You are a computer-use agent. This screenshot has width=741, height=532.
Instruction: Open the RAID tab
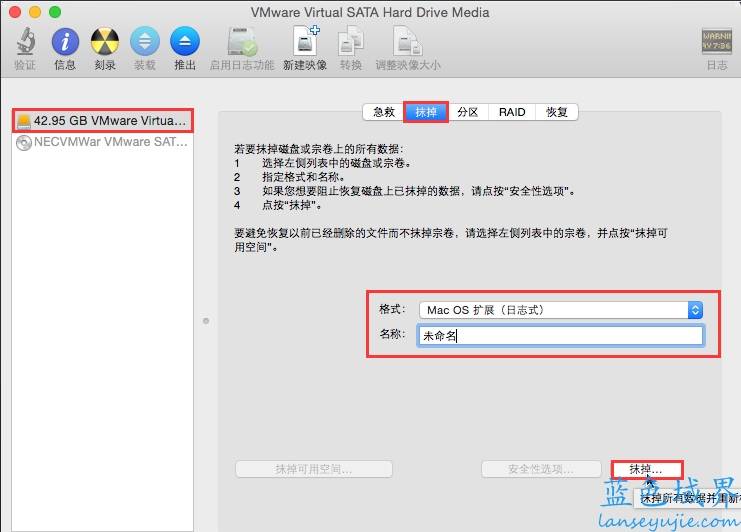tap(512, 112)
